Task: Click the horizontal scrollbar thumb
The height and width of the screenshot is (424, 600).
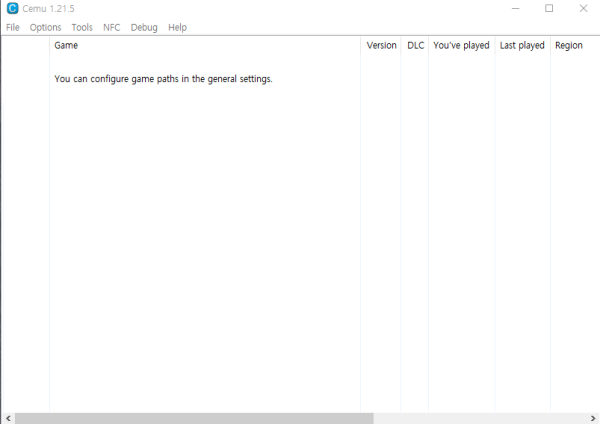Action: tap(193, 418)
